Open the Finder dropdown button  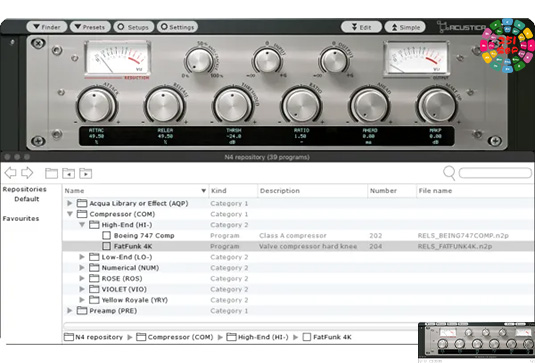pos(47,27)
